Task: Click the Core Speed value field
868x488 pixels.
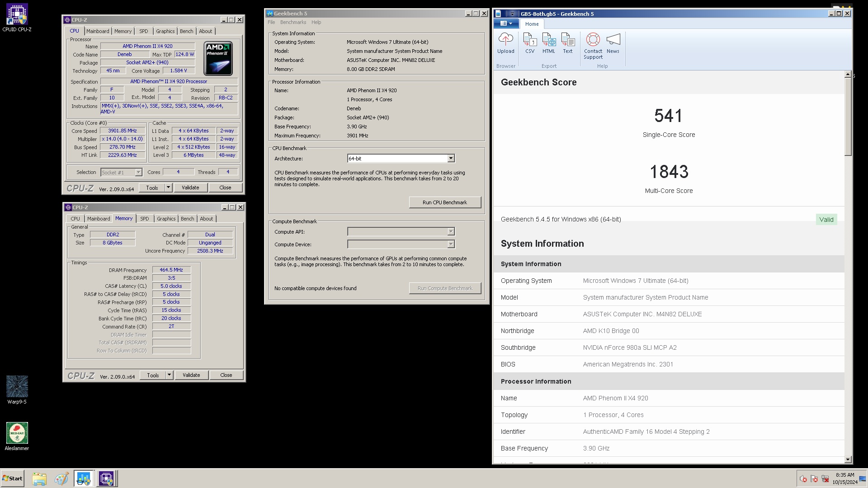Action: (x=123, y=131)
